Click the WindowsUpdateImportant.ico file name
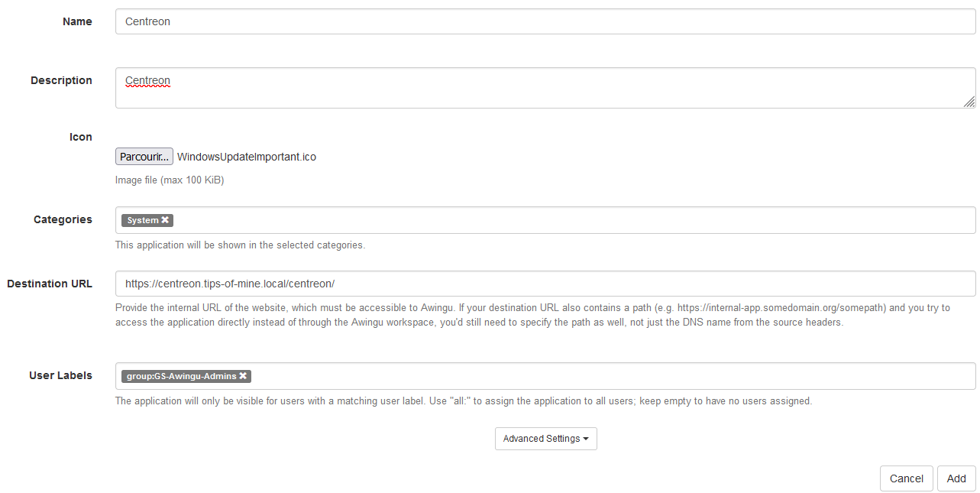The height and width of the screenshot is (493, 980). (247, 157)
